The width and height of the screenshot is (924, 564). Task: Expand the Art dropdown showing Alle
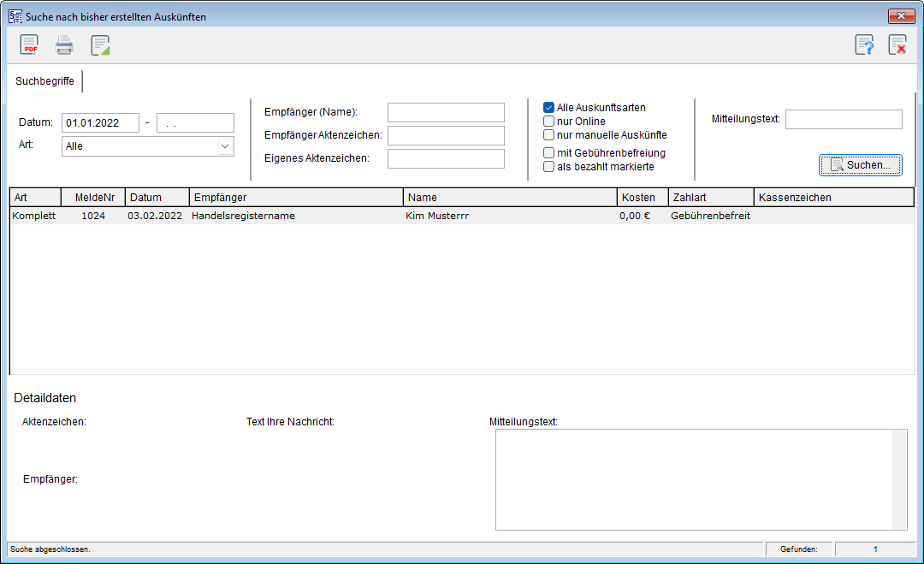[x=225, y=146]
